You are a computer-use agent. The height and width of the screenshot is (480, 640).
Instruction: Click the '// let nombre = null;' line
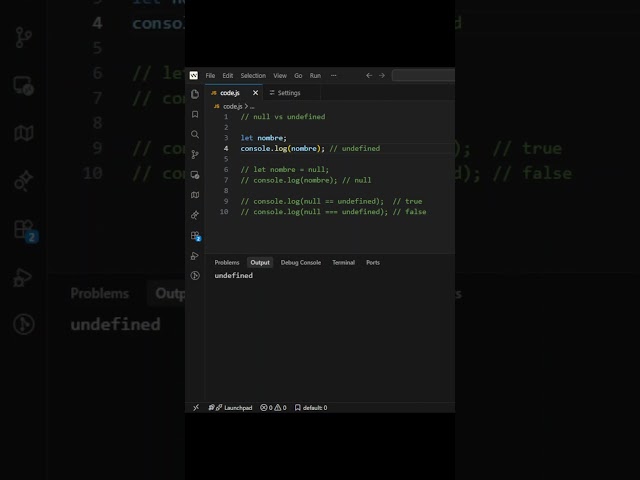pos(284,169)
